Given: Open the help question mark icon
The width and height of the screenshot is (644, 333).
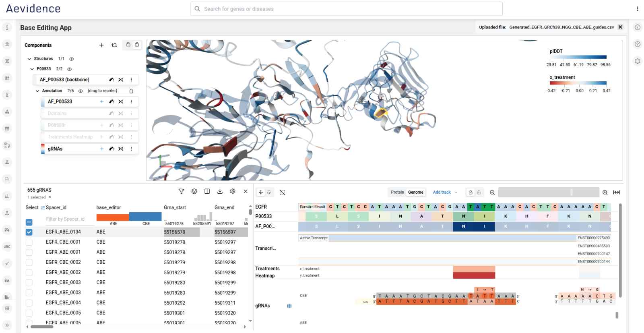Looking at the screenshot, I should coord(638,44).
